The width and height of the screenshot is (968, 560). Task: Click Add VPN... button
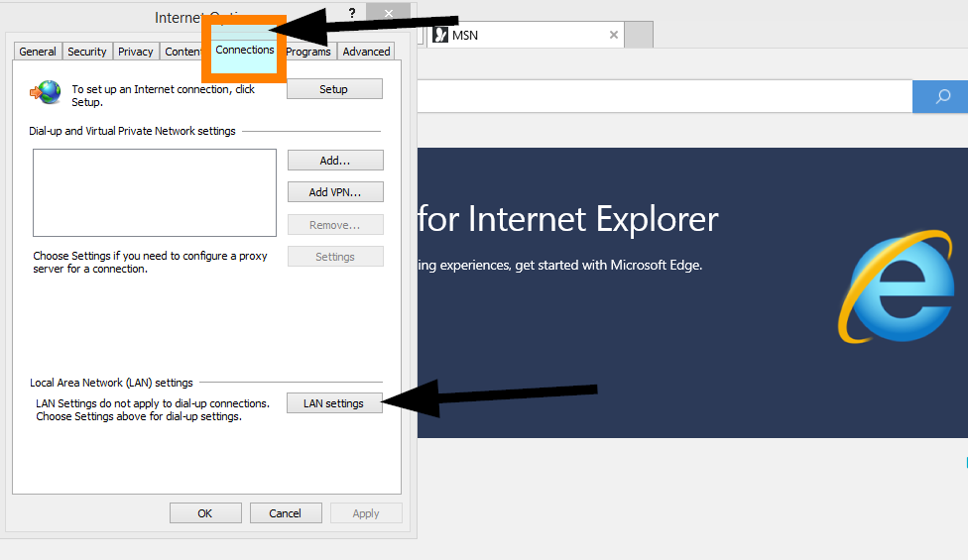[335, 192]
